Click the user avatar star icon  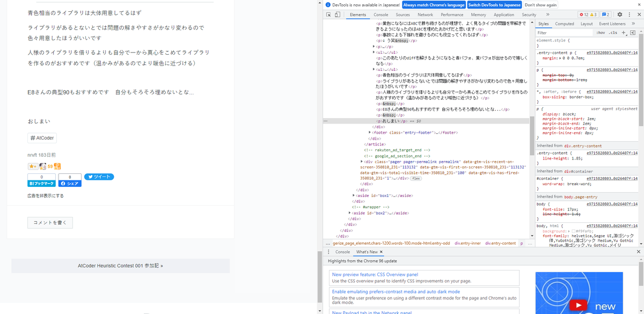click(x=42, y=166)
